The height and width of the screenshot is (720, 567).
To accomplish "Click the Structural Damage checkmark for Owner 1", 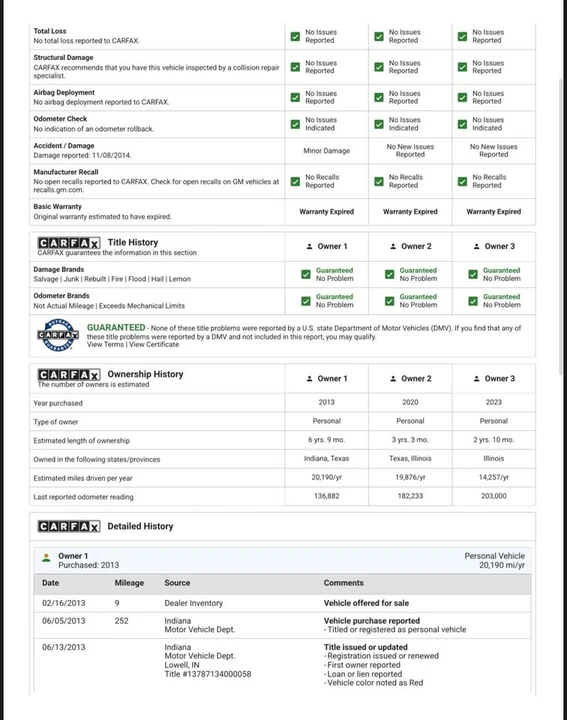I will tap(295, 67).
